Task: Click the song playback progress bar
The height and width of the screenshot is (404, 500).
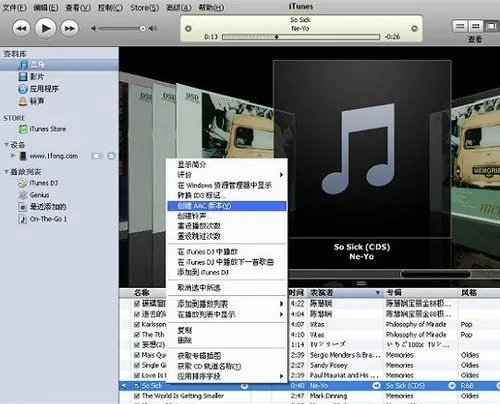Action: tap(301, 37)
